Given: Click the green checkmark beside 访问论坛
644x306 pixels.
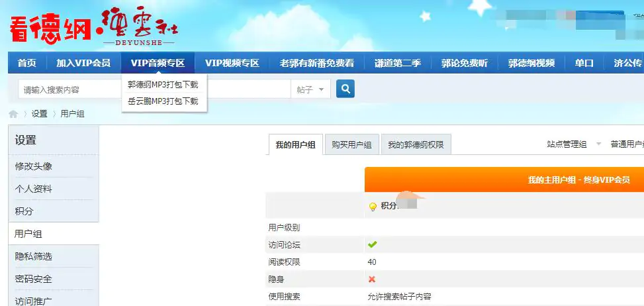Looking at the screenshot, I should click(x=372, y=245).
